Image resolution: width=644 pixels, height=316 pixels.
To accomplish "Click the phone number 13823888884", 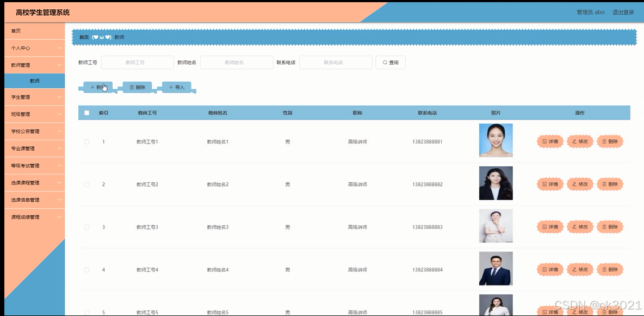I will click(x=428, y=270).
